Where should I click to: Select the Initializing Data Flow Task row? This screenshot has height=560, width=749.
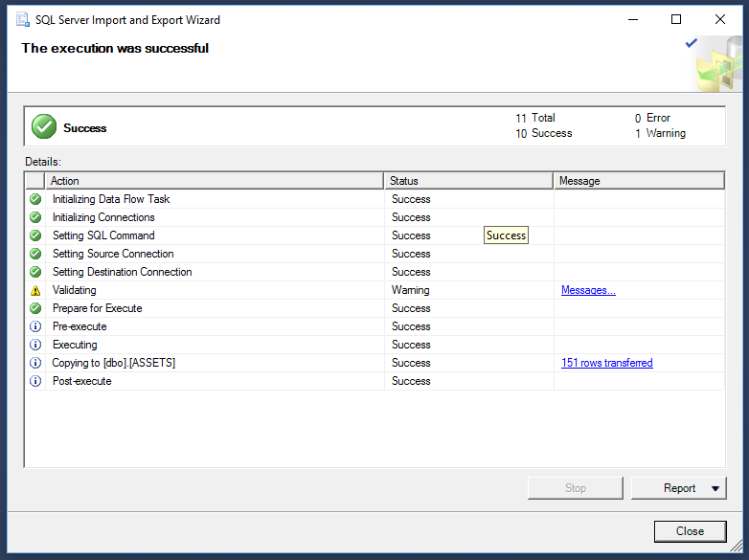pyautogui.click(x=374, y=199)
